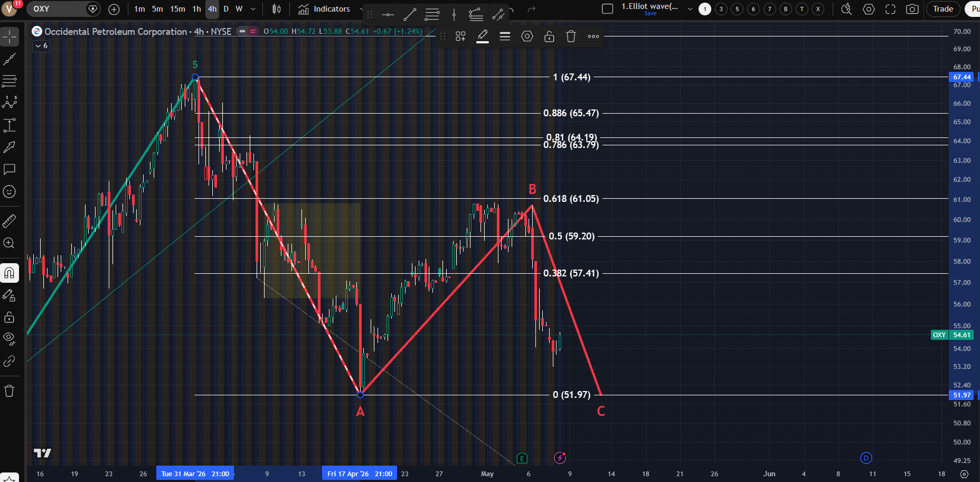Take a chart snapshot with camera
The height and width of the screenshot is (482, 980).
(912, 9)
